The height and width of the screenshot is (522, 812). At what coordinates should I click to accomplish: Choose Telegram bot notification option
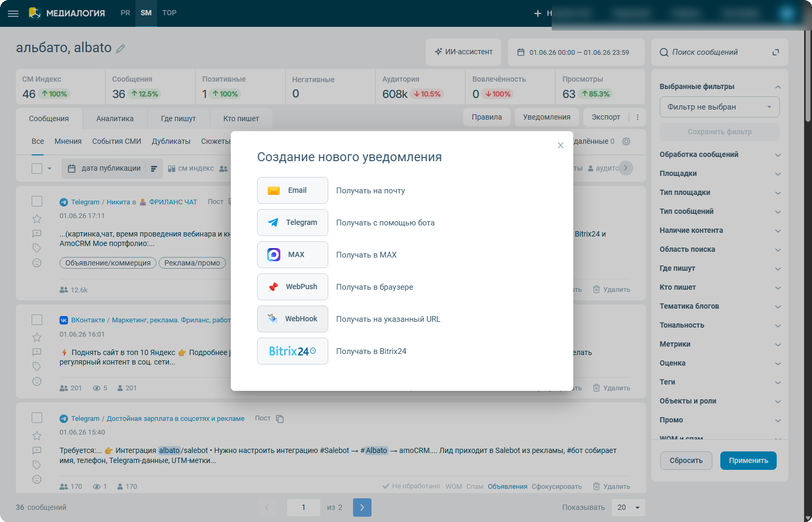pyautogui.click(x=292, y=222)
